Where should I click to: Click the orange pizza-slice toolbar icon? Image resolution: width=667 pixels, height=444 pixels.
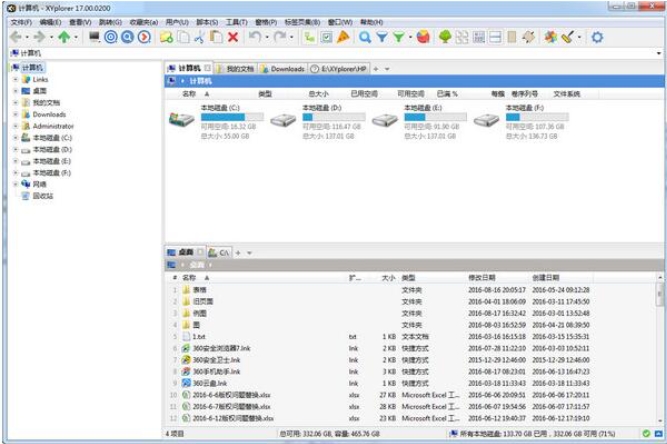[343, 37]
